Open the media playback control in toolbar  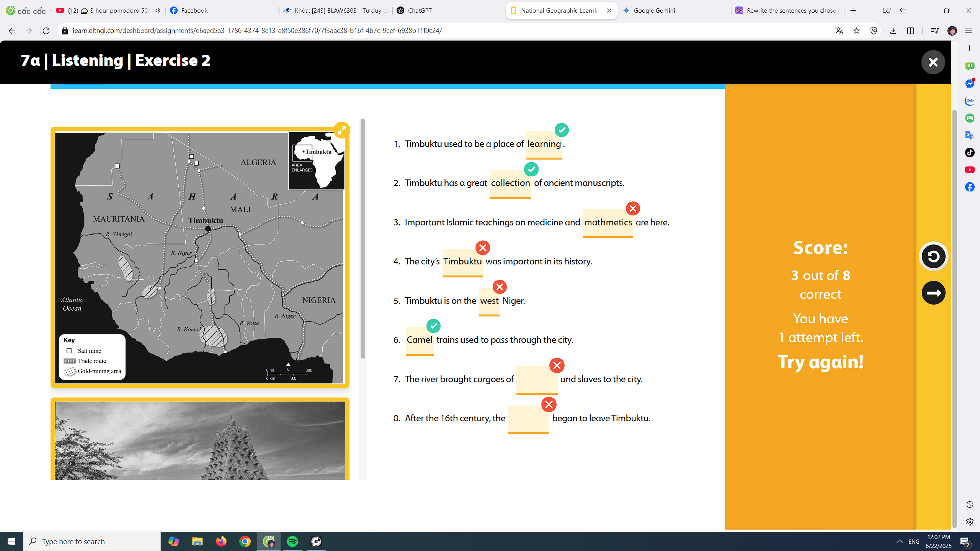pyautogui.click(x=934, y=31)
